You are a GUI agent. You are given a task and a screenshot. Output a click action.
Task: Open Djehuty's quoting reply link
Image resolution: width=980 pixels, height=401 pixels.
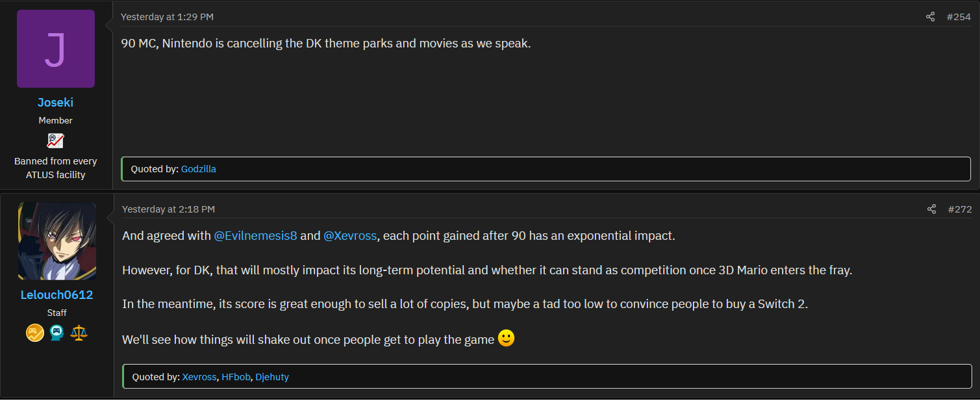click(x=272, y=377)
